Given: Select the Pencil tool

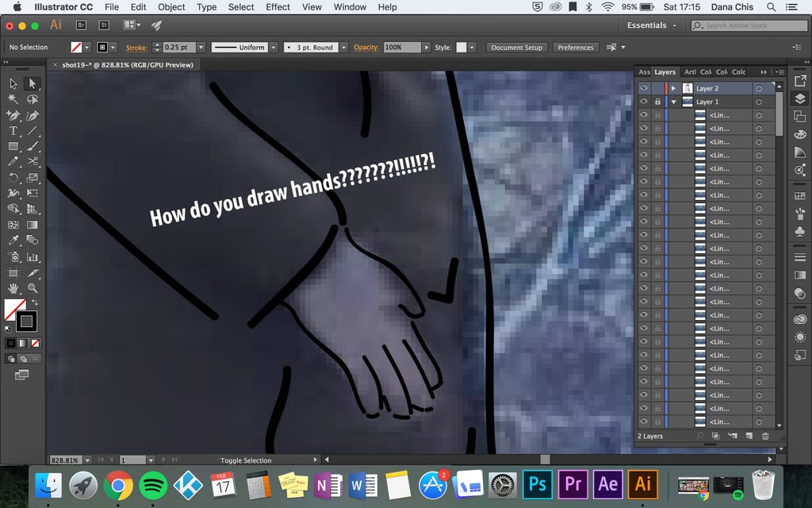Looking at the screenshot, I should [13, 162].
